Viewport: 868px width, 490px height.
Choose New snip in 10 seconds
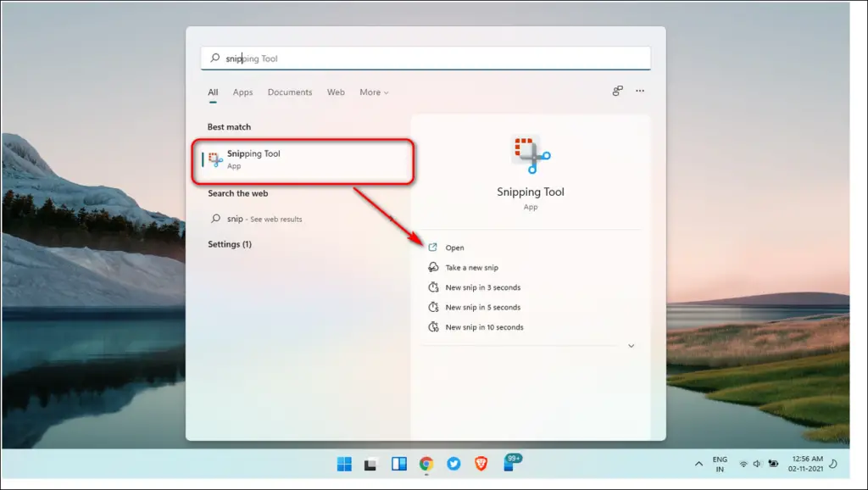point(484,327)
